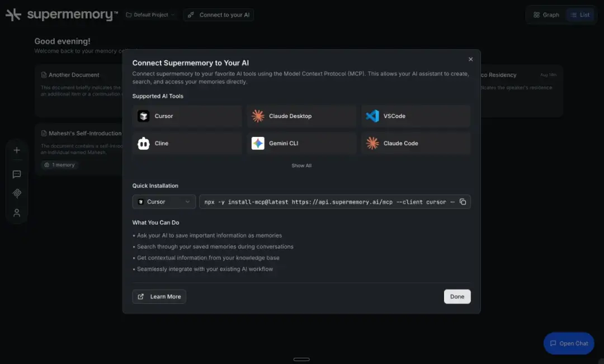Switch to Graph view
Viewport: 604px width, 364px height.
coord(546,15)
